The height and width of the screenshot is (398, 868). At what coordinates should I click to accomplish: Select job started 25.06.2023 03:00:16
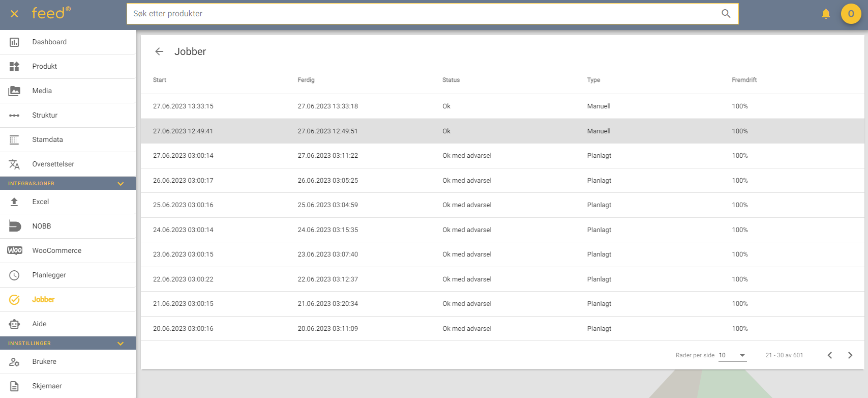coord(502,205)
